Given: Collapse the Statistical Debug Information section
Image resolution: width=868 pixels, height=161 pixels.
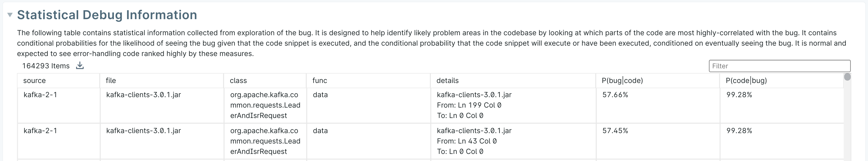Looking at the screenshot, I should [10, 15].
